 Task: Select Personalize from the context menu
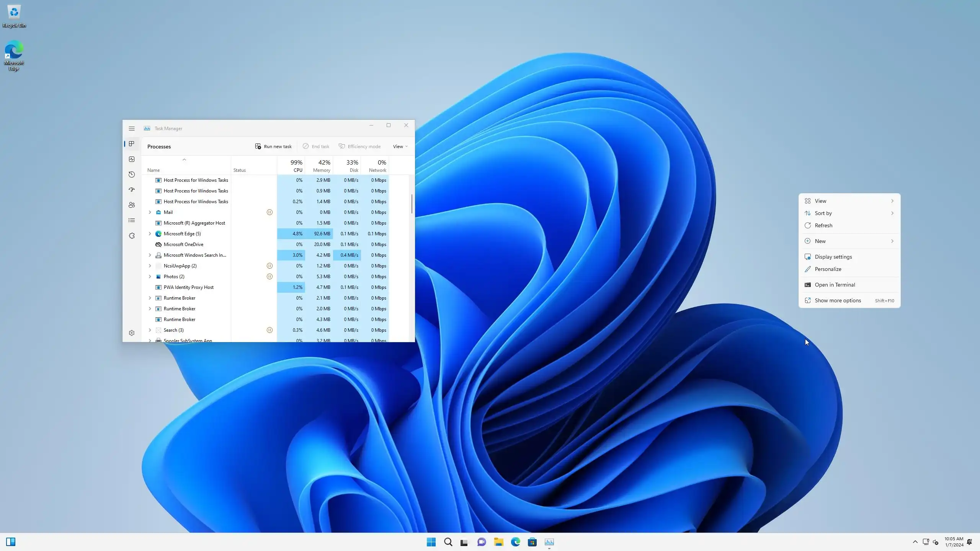coord(828,269)
